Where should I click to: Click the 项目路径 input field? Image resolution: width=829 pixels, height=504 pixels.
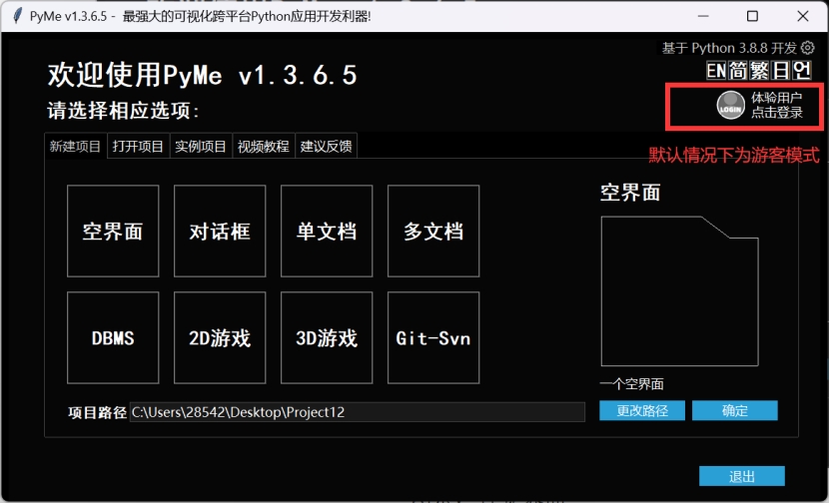click(358, 412)
